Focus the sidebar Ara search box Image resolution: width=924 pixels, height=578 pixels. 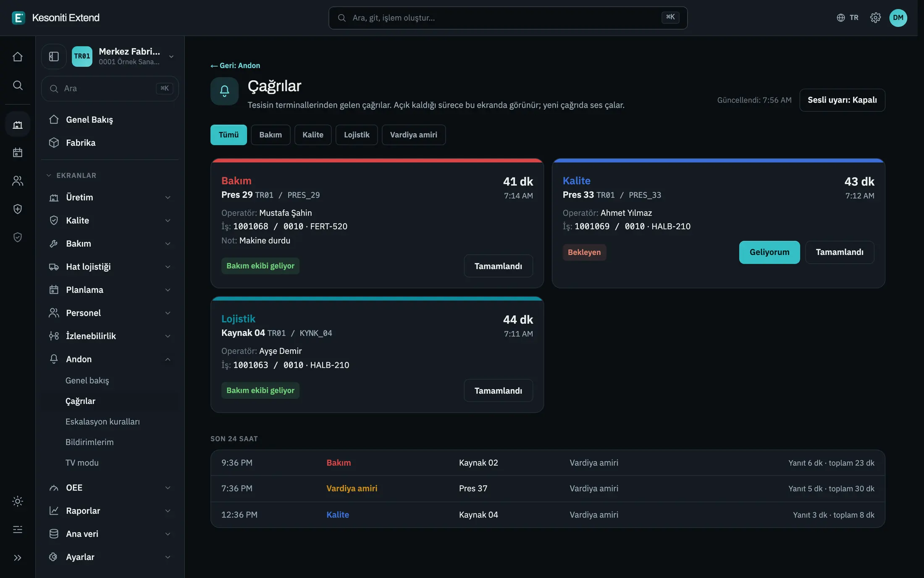click(x=110, y=88)
